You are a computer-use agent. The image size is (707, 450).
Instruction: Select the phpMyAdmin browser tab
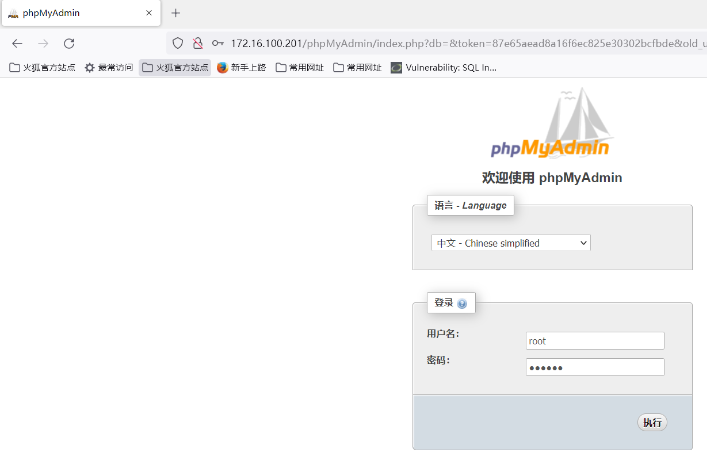pos(81,13)
